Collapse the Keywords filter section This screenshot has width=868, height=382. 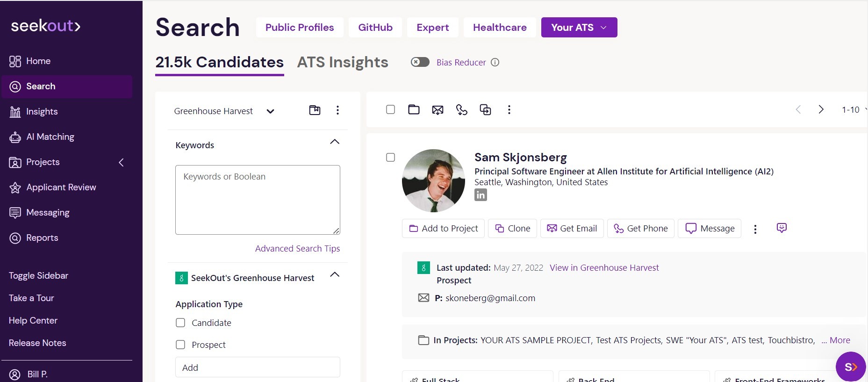click(x=335, y=142)
